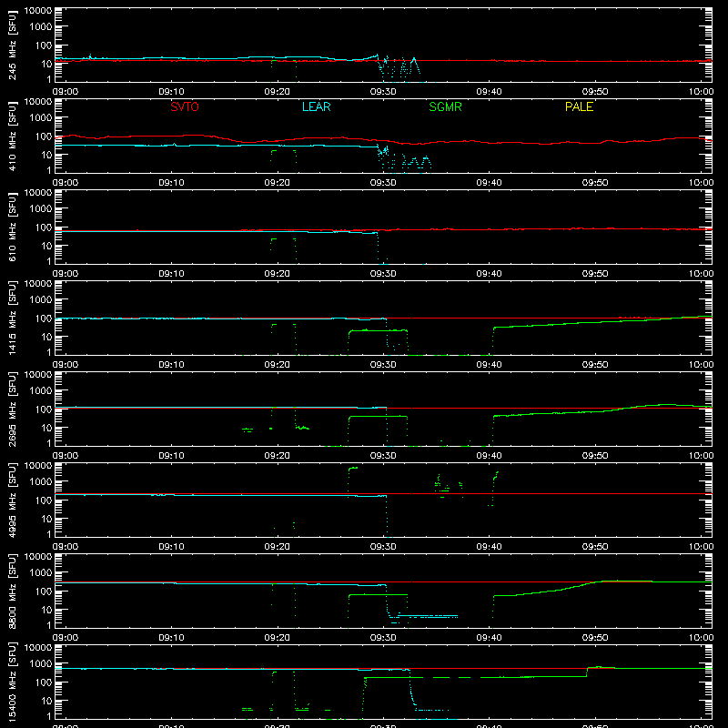Click 09:20 label under the 410 MHz plot
Screen dimensions: 728x728
278,183
